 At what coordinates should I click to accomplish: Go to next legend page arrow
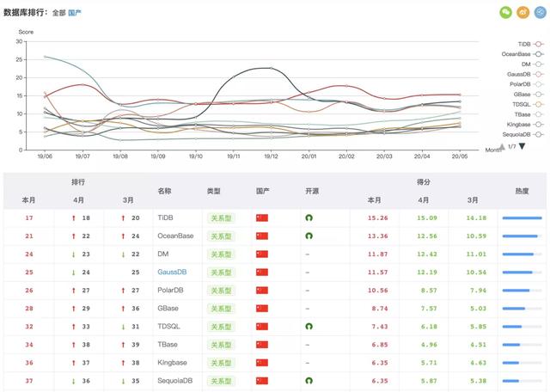click(x=522, y=146)
